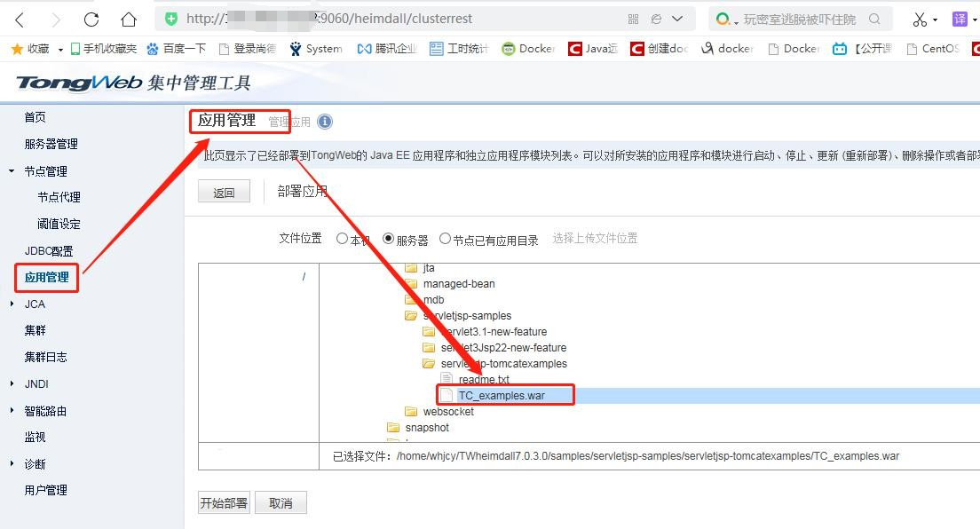
Task: Click the 返回 button
Action: point(224,192)
